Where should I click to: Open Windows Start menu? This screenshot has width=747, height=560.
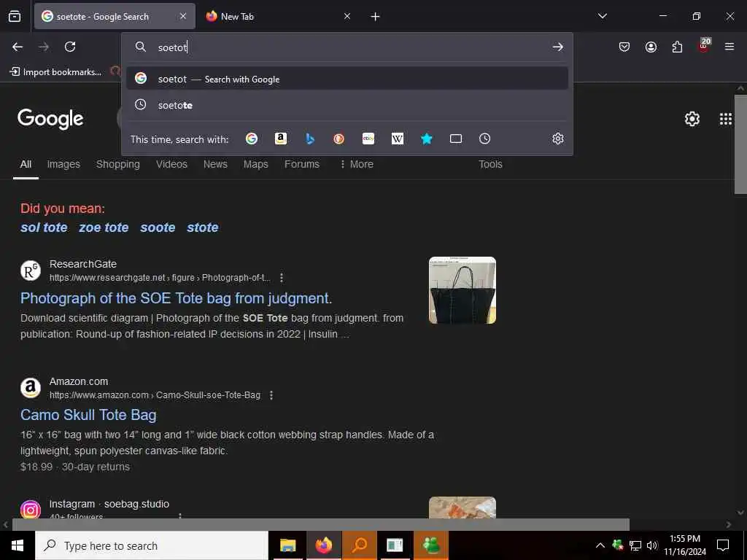coord(18,545)
